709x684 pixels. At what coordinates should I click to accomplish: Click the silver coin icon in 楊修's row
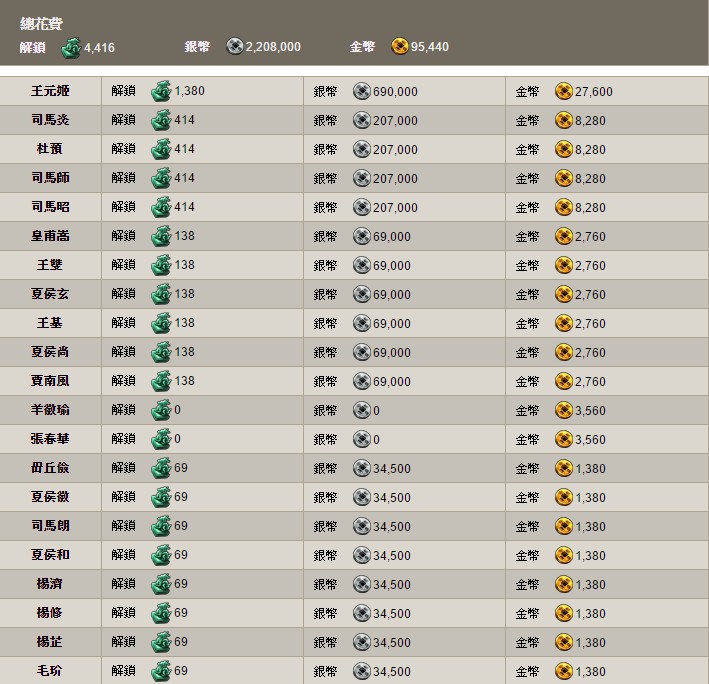click(x=362, y=614)
